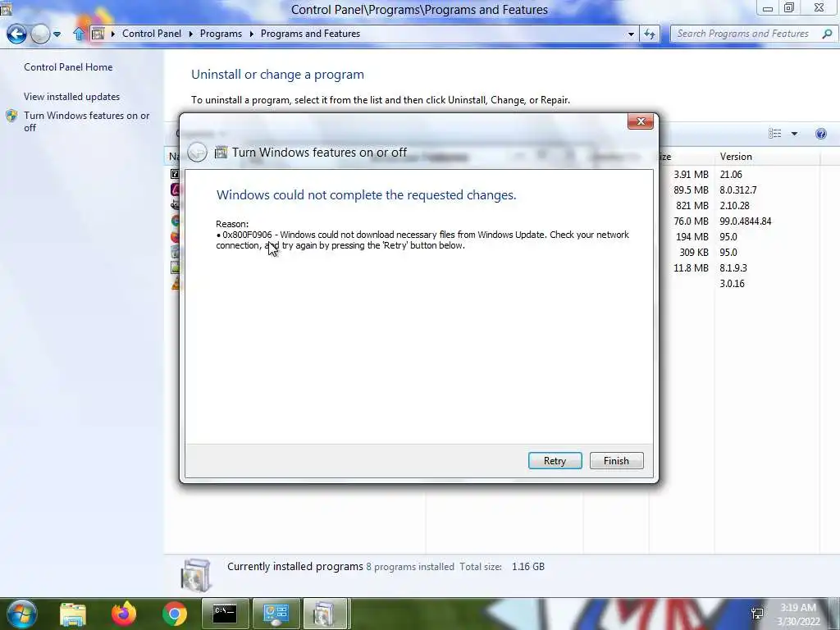
Task: Click the blue help question mark icon
Action: click(x=820, y=134)
